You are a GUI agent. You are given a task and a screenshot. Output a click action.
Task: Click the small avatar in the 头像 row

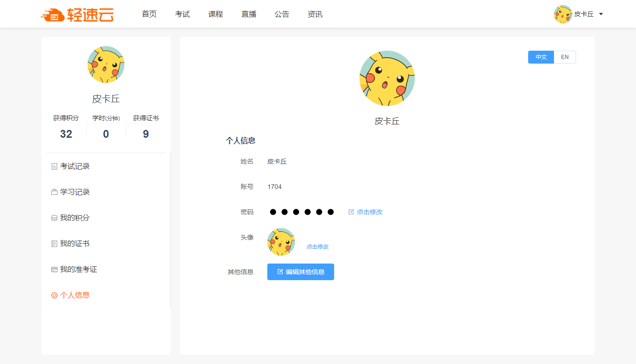coord(281,242)
